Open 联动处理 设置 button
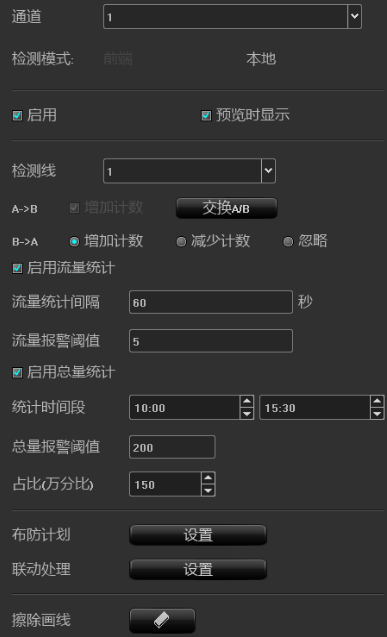The image size is (387, 637). click(x=198, y=570)
